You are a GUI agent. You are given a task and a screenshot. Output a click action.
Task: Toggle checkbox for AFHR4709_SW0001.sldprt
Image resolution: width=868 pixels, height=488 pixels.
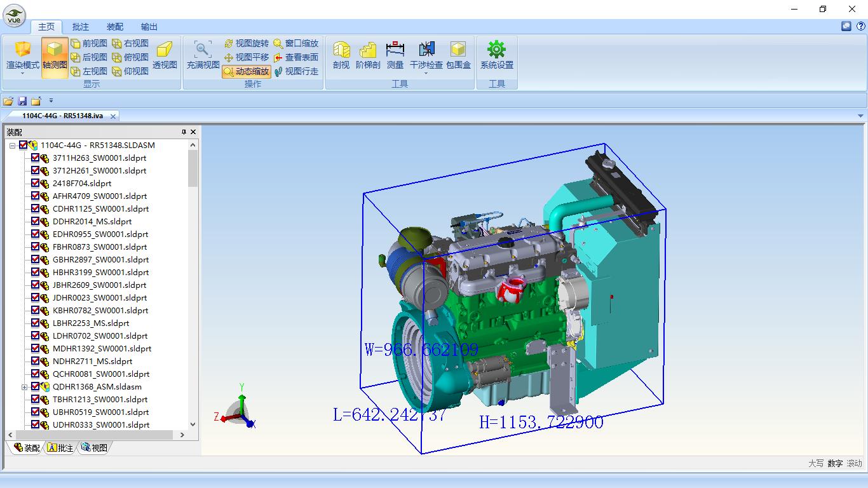coord(36,196)
